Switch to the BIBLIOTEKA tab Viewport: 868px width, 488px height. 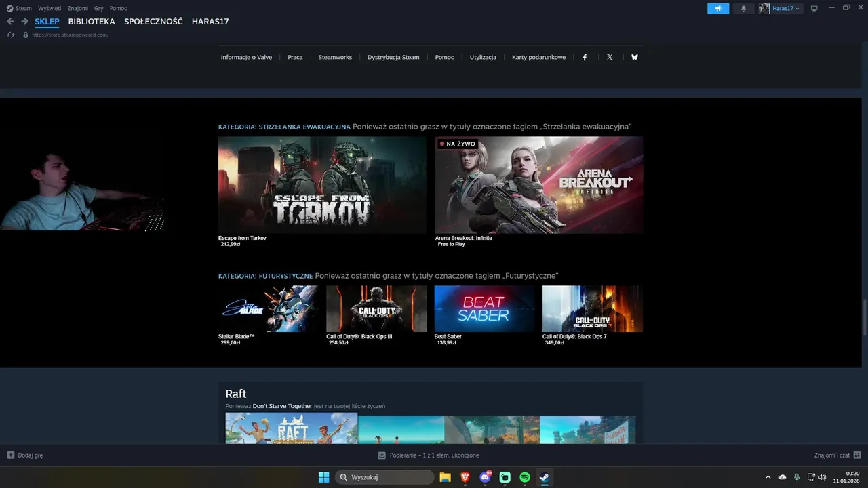(x=92, y=22)
